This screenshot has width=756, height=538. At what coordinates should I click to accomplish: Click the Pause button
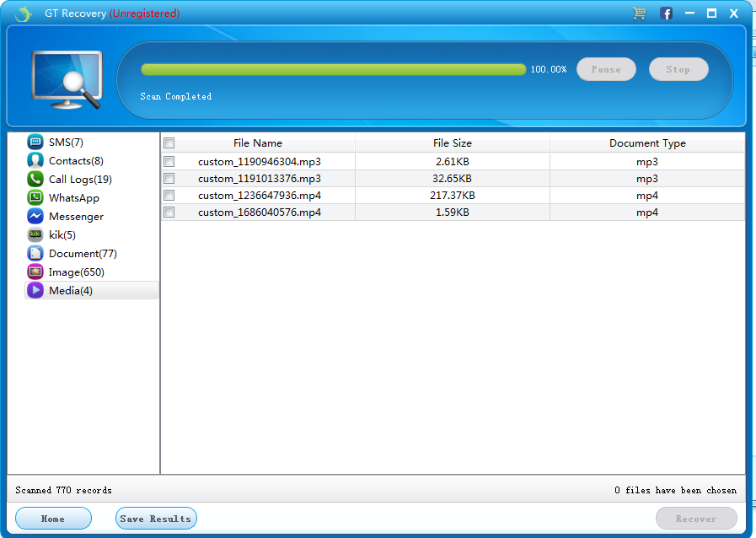(606, 69)
